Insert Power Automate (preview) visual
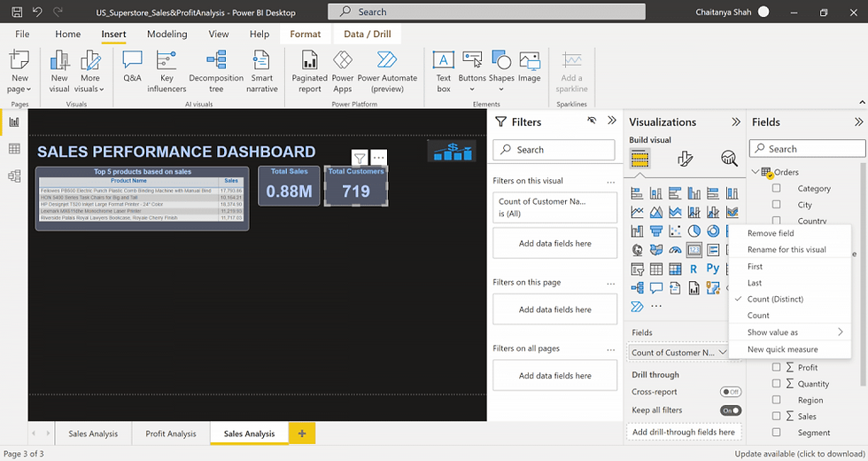This screenshot has width=868, height=461. pyautogui.click(x=387, y=72)
